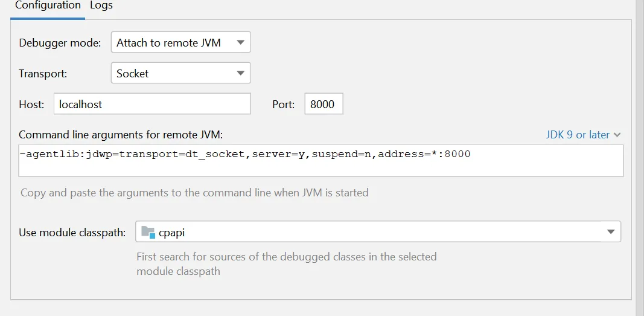Click the agentlib command line arguments box

pos(320,160)
